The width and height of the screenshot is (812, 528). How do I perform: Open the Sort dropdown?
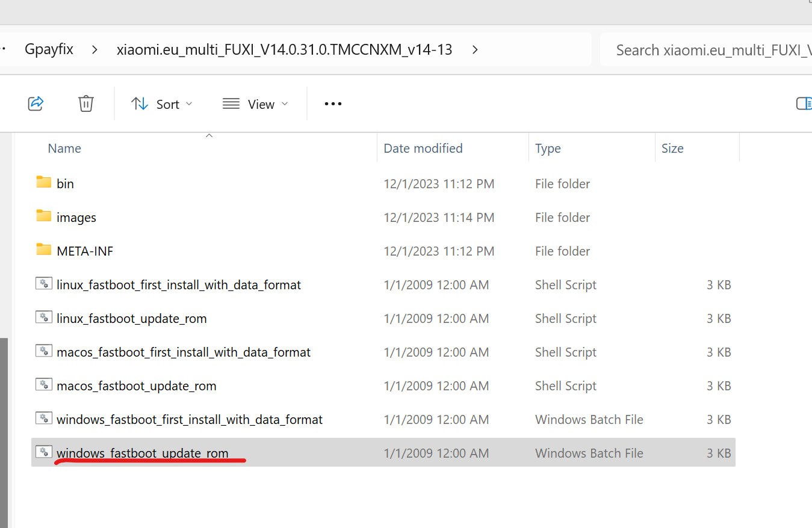tap(163, 104)
